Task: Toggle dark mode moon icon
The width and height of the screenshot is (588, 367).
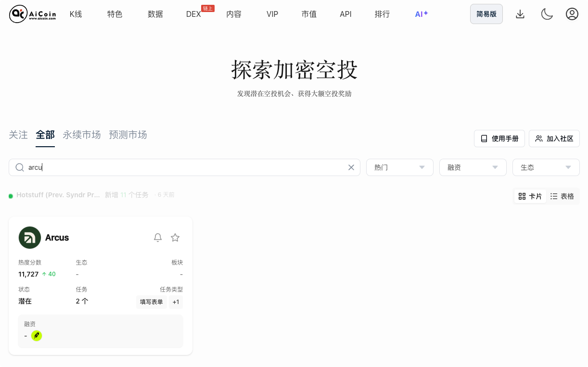Action: pyautogui.click(x=547, y=14)
